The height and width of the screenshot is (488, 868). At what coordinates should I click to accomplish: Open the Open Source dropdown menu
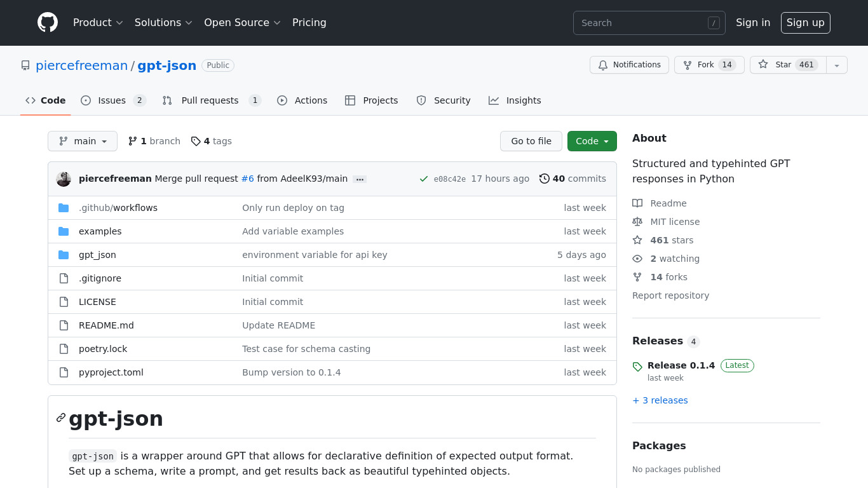tap(242, 22)
